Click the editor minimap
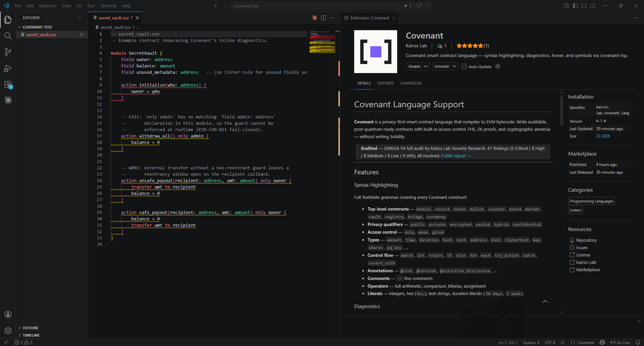This screenshot has height=346, width=644. pyautogui.click(x=322, y=42)
